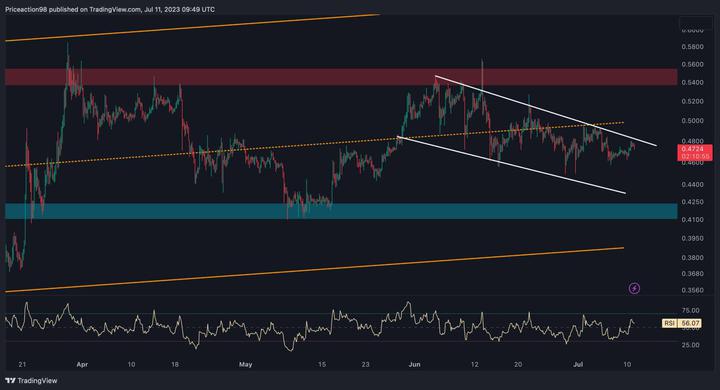Screen dimensions: 720x390
Task: Click the TradingView logo at bottom left
Action: (31, 380)
